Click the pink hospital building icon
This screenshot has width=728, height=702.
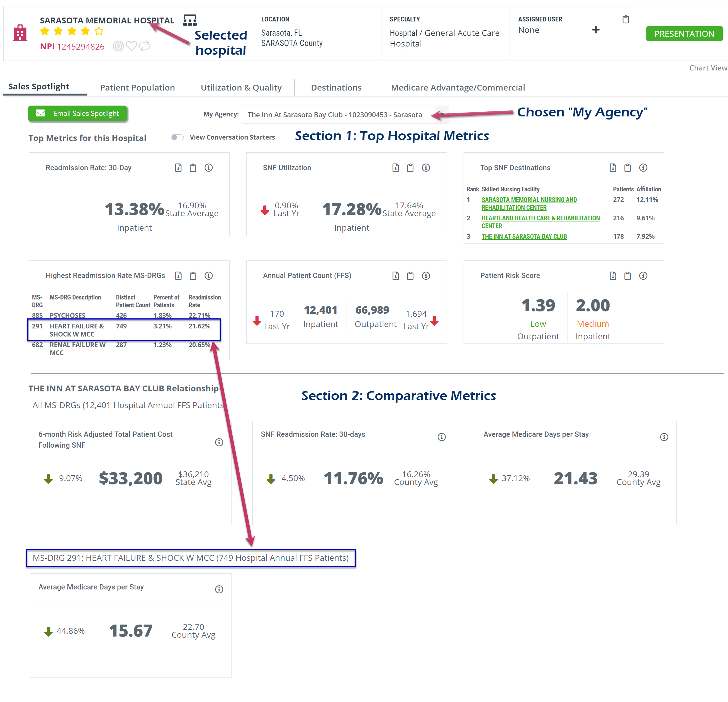20,33
